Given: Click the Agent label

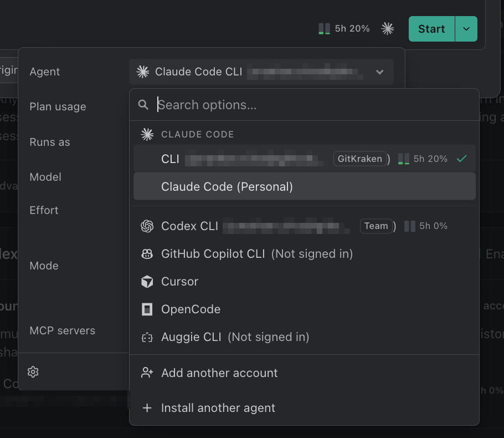Looking at the screenshot, I should click(45, 72).
